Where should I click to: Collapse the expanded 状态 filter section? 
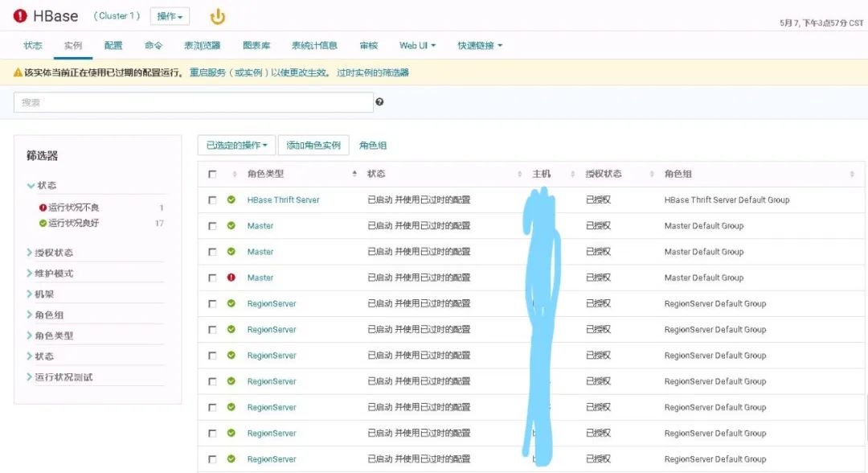(42, 185)
